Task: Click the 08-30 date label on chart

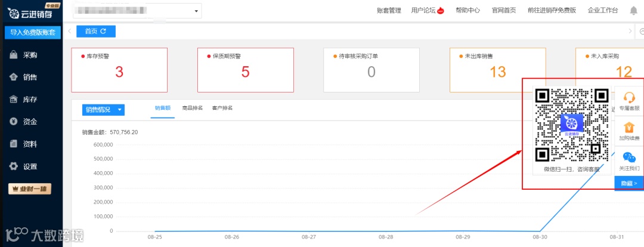Action: tap(540, 237)
